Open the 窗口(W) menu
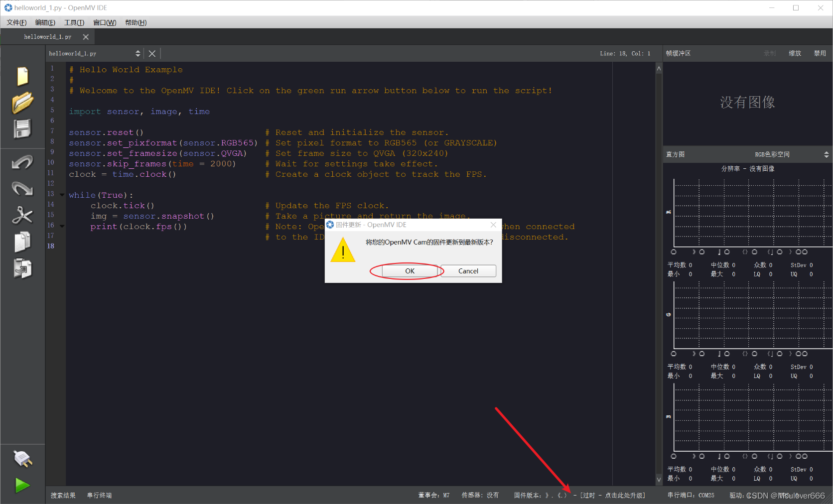This screenshot has width=833, height=504. coord(105,22)
